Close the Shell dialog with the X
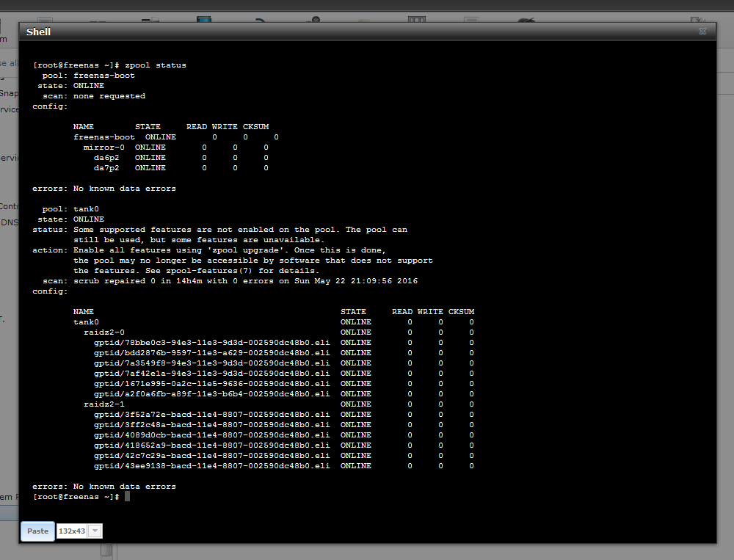734x560 pixels. pos(702,31)
